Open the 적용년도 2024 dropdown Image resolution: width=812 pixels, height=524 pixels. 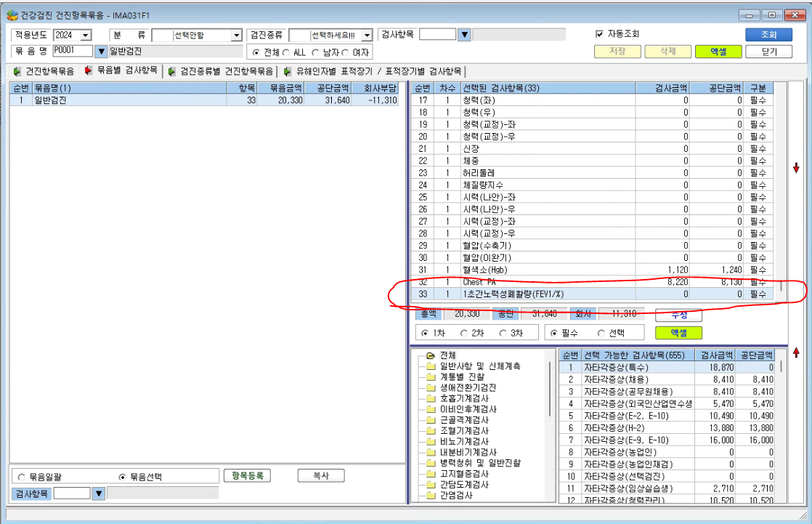[x=86, y=35]
